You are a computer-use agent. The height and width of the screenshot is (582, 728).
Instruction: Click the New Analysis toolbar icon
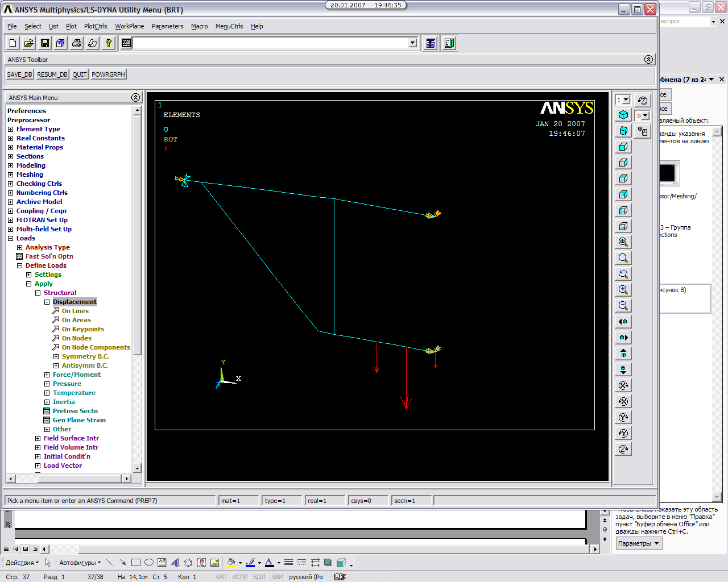(x=13, y=43)
